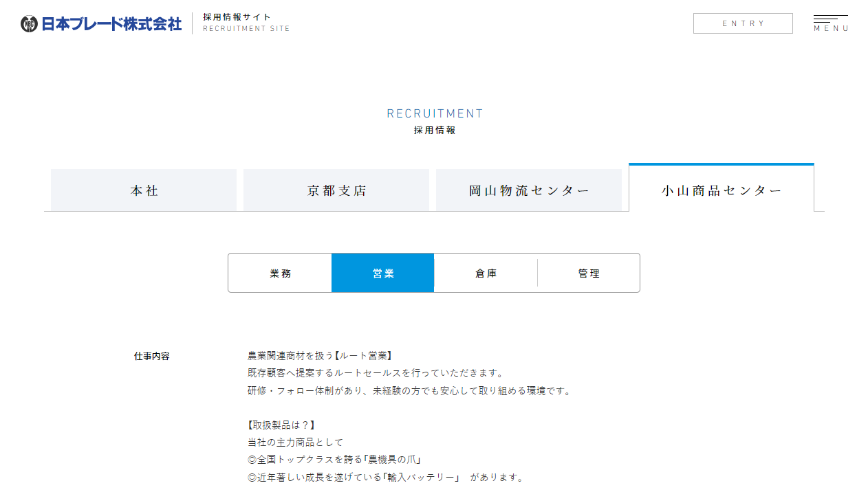Click the 採用情報 subheading text
Screen dimensions: 868x492
(435, 130)
